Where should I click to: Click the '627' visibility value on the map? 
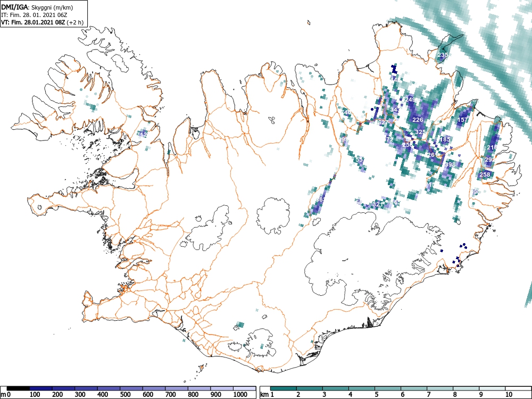(383, 122)
